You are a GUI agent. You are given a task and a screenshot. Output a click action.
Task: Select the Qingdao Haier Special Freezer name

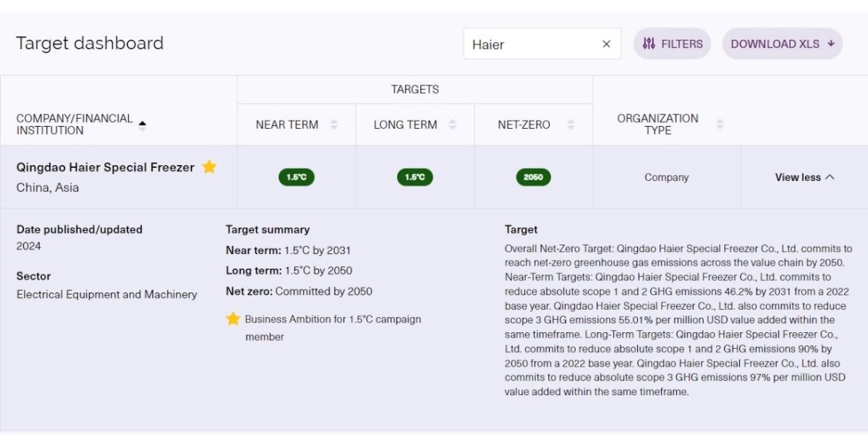[x=106, y=167]
